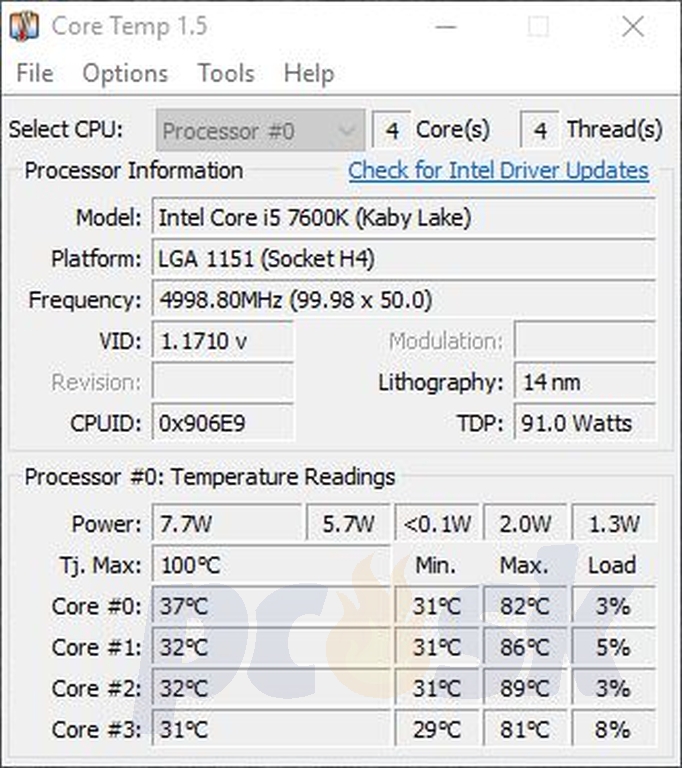
Task: Click Core #0 max temperature 82°C
Action: [525, 606]
